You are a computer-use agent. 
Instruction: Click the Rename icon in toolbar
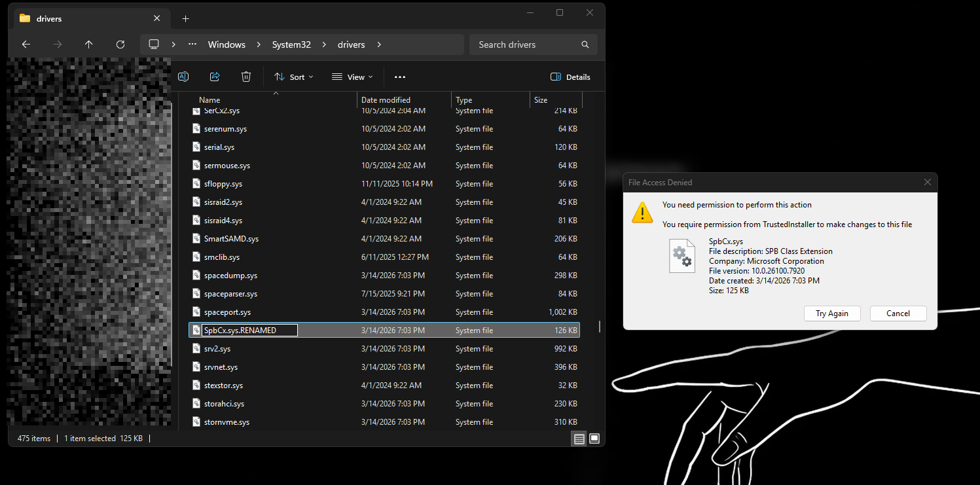pyautogui.click(x=183, y=77)
